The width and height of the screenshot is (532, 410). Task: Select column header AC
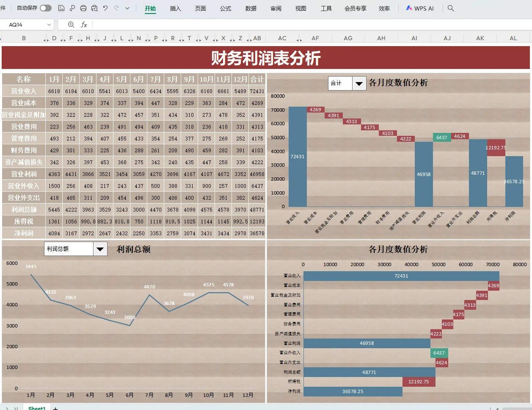pyautogui.click(x=282, y=38)
